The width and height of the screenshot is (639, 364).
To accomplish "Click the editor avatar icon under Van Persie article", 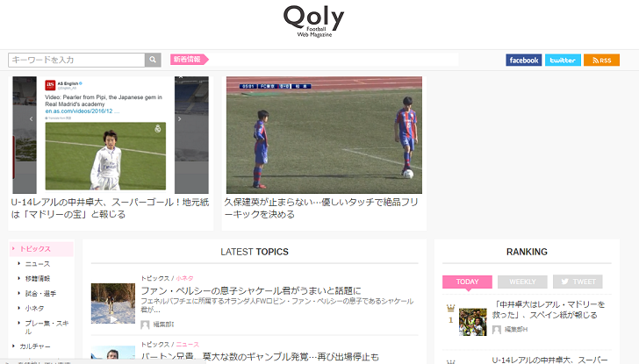I will click(x=145, y=325).
